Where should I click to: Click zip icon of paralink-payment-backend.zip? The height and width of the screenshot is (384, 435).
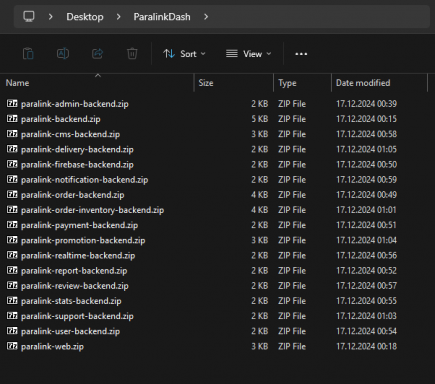click(x=12, y=224)
